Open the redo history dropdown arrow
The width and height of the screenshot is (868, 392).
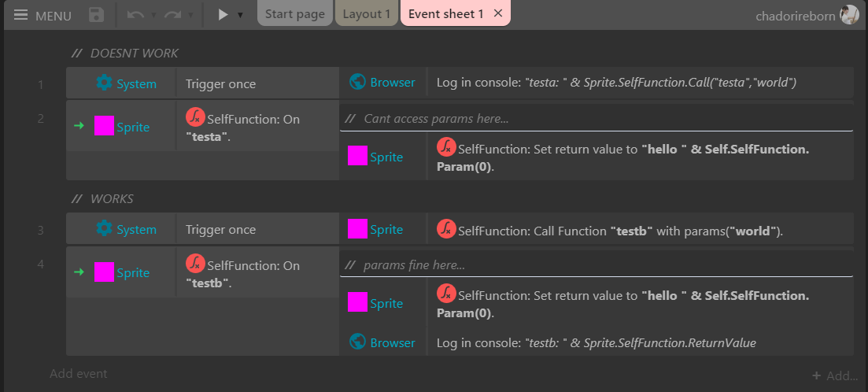(x=190, y=15)
